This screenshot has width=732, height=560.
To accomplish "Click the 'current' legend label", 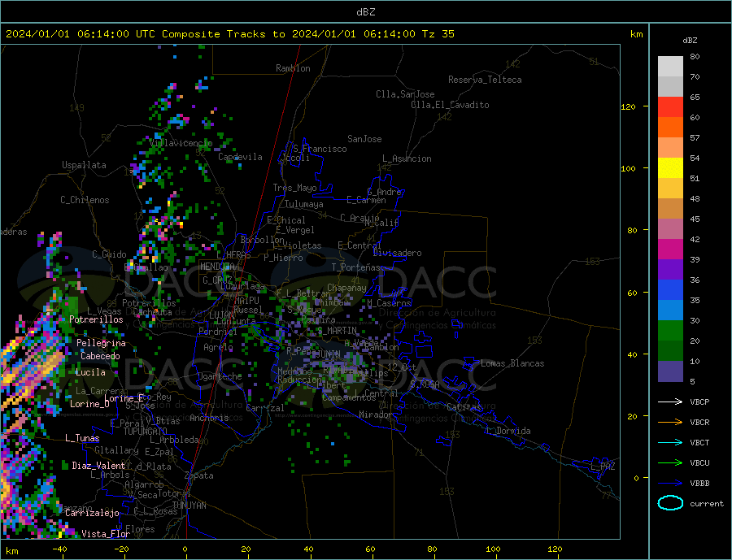I will [x=706, y=504].
